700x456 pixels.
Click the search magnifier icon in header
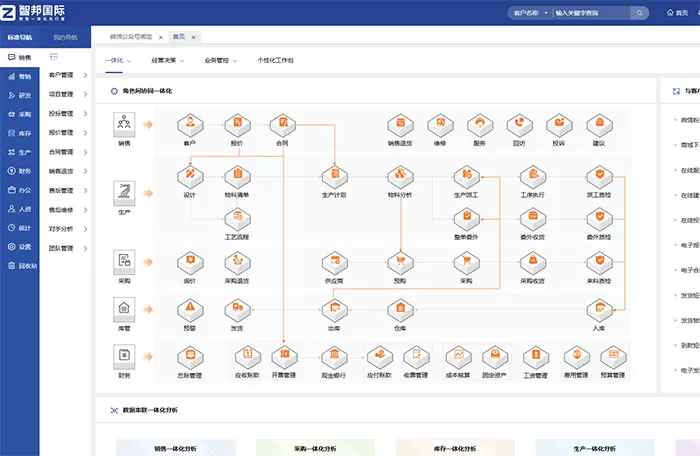click(639, 14)
